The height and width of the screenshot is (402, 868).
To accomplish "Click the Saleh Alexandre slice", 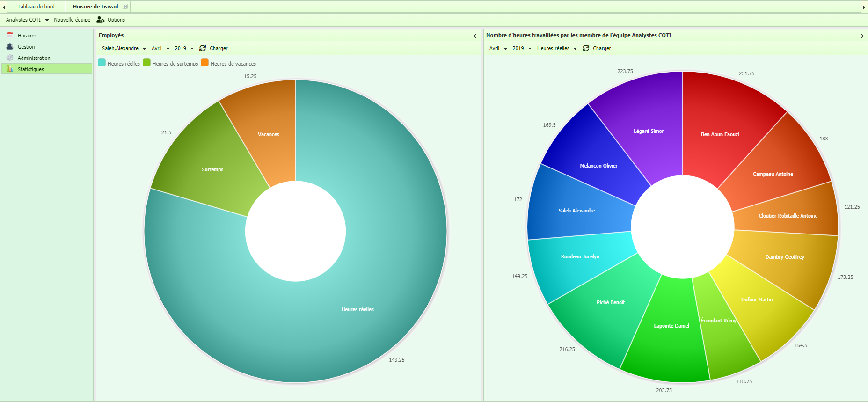I will pos(576,211).
